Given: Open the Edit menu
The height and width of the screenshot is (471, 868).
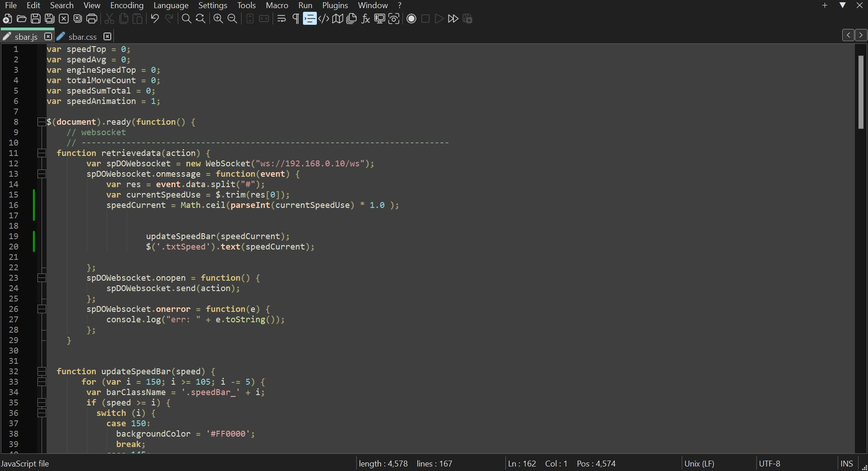Looking at the screenshot, I should pyautogui.click(x=33, y=5).
